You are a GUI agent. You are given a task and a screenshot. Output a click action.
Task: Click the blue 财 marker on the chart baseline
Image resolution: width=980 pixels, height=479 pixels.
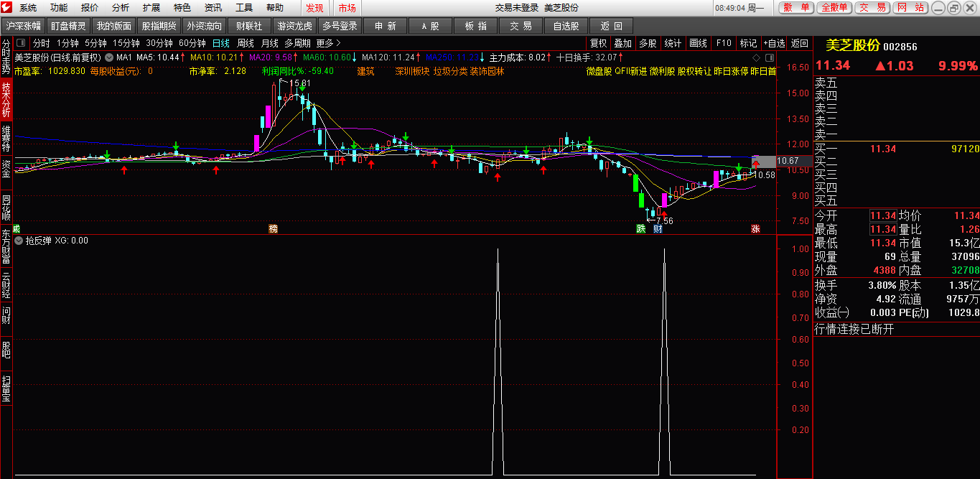[658, 228]
